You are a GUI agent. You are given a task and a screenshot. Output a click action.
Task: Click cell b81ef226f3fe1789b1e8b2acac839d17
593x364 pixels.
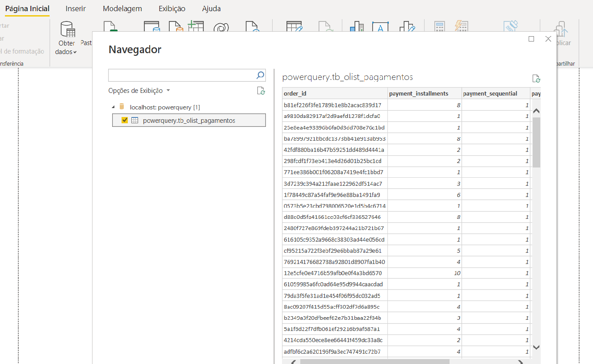(335, 105)
